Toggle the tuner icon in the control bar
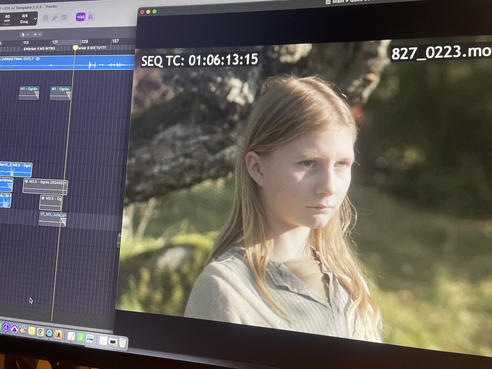The image size is (492, 369). [x=55, y=18]
